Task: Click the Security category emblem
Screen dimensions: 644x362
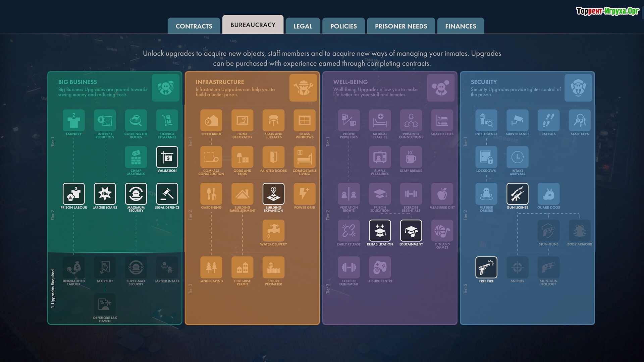Action: point(578,88)
